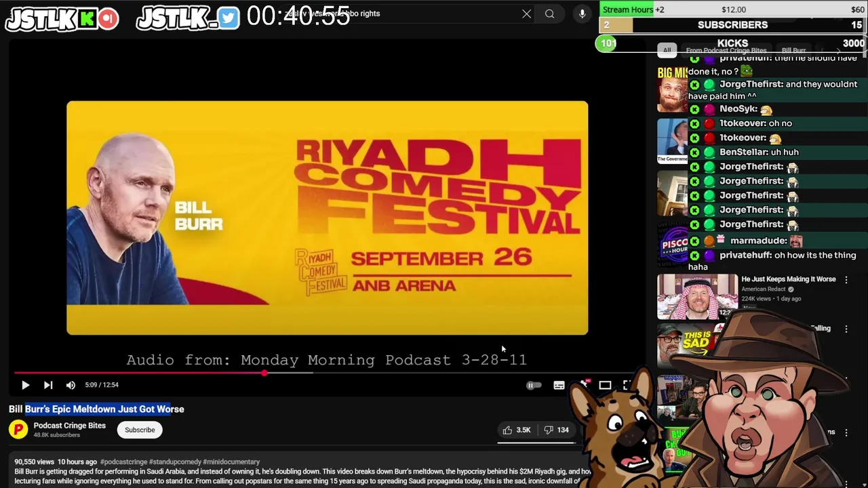Open 'He Just Keeps Making It Worse' video

[789, 279]
